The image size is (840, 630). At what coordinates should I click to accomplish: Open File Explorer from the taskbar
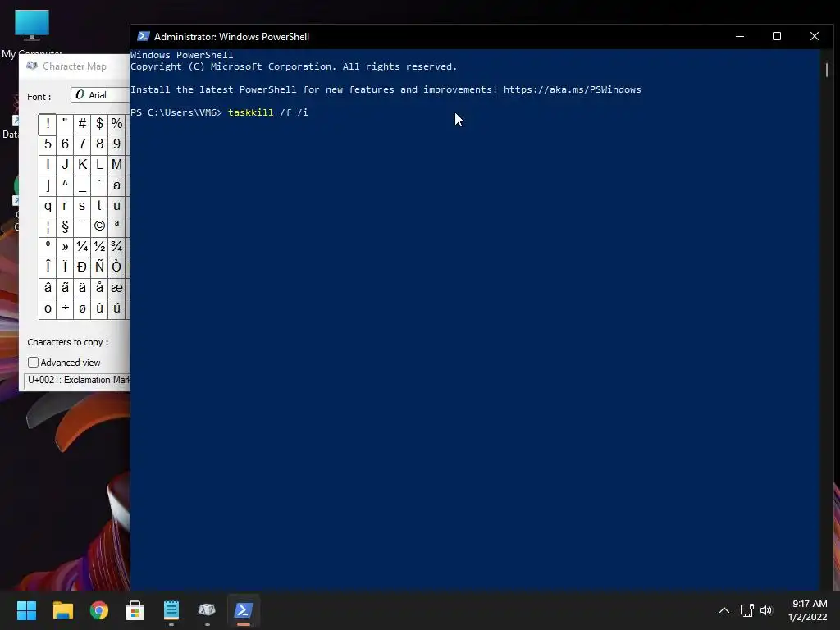click(62, 609)
